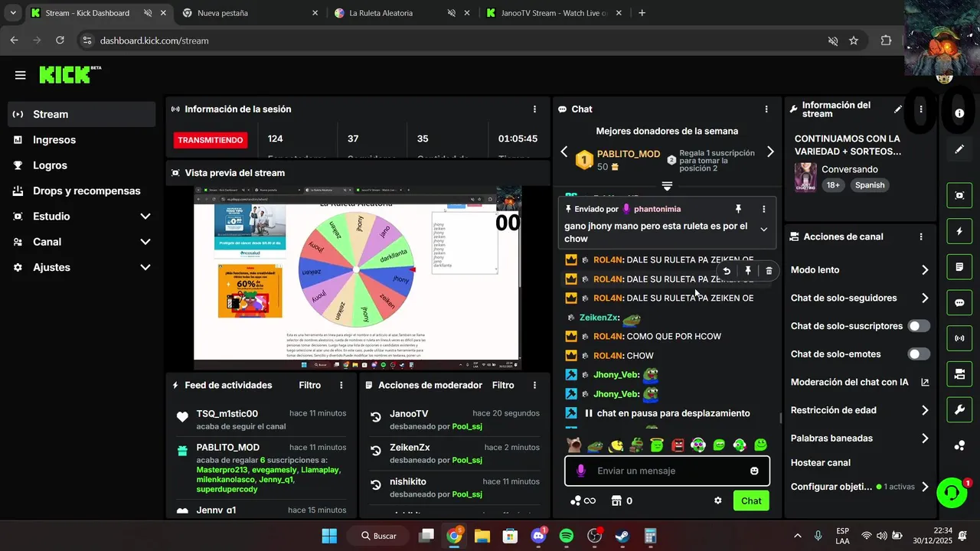Show next top donor with right arrow

(x=770, y=152)
